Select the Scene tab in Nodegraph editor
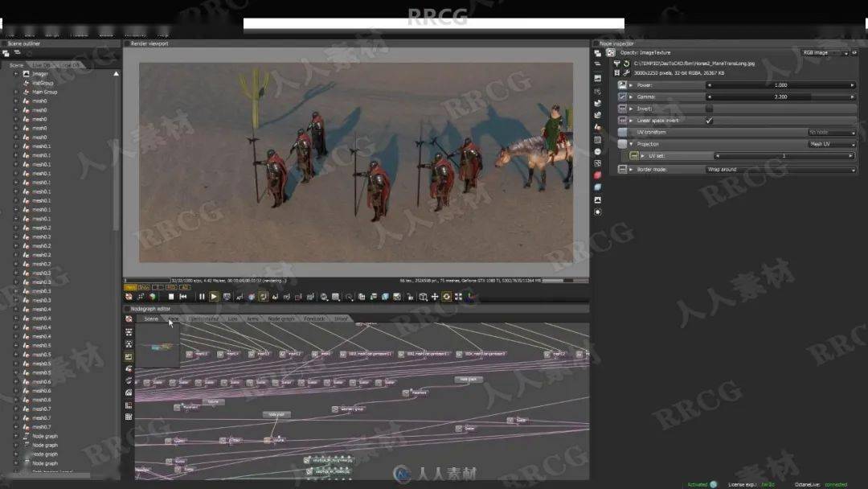868x489 pixels. tap(151, 319)
